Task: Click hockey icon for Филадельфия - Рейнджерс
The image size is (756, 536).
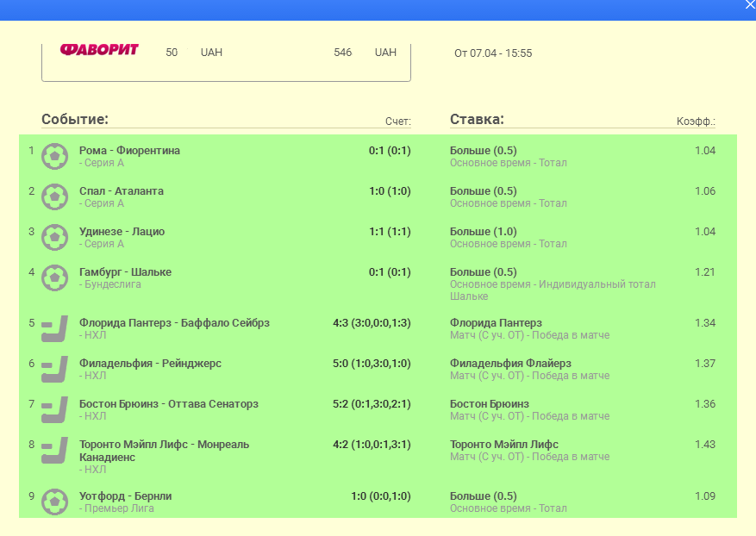Action: tap(55, 370)
